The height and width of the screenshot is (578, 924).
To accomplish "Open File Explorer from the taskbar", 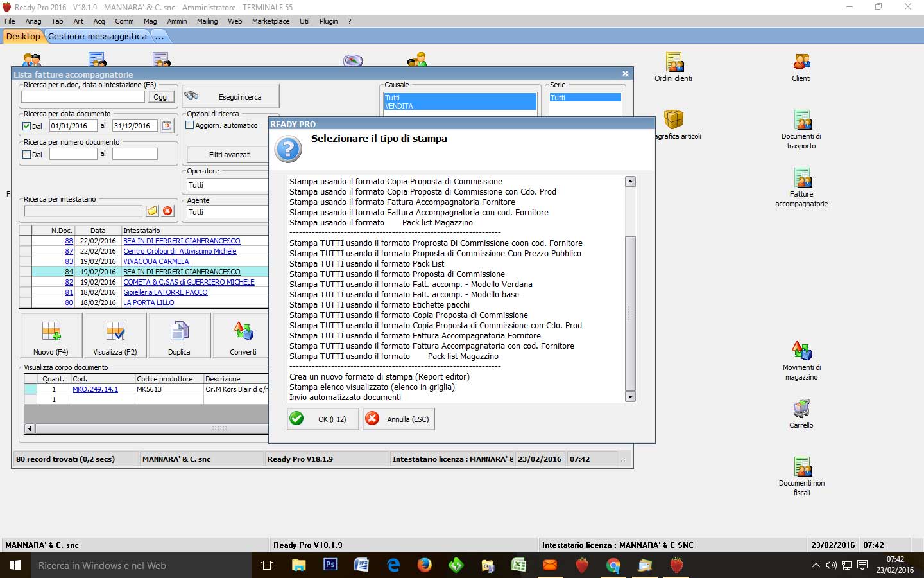I will click(299, 565).
